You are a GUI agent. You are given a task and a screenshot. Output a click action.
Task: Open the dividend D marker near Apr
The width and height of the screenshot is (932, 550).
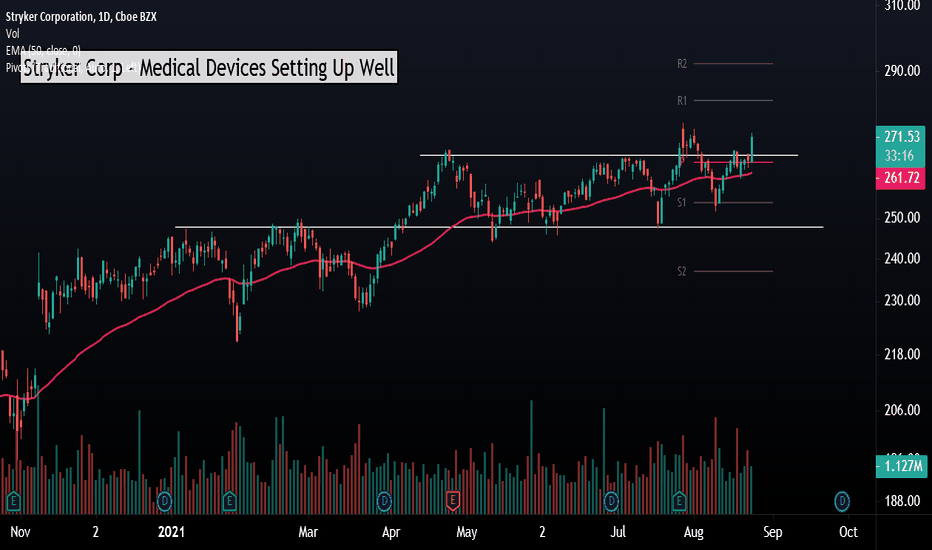385,501
